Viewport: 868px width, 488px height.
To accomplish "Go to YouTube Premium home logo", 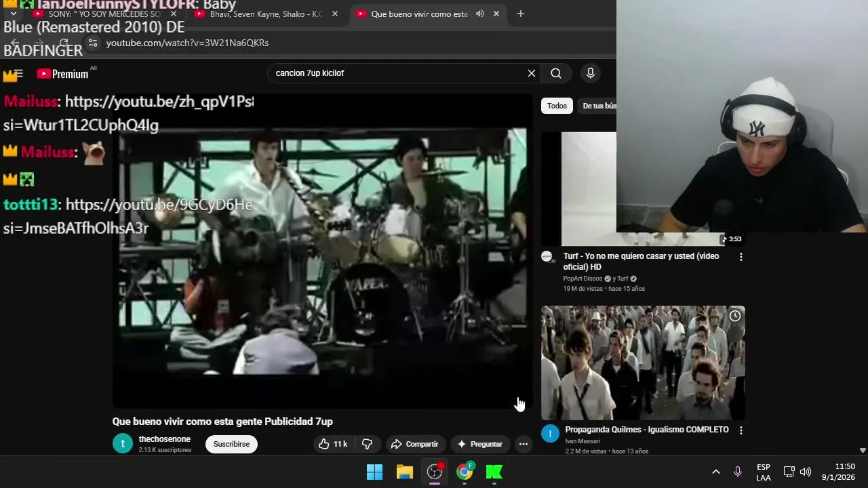I will pos(62,74).
